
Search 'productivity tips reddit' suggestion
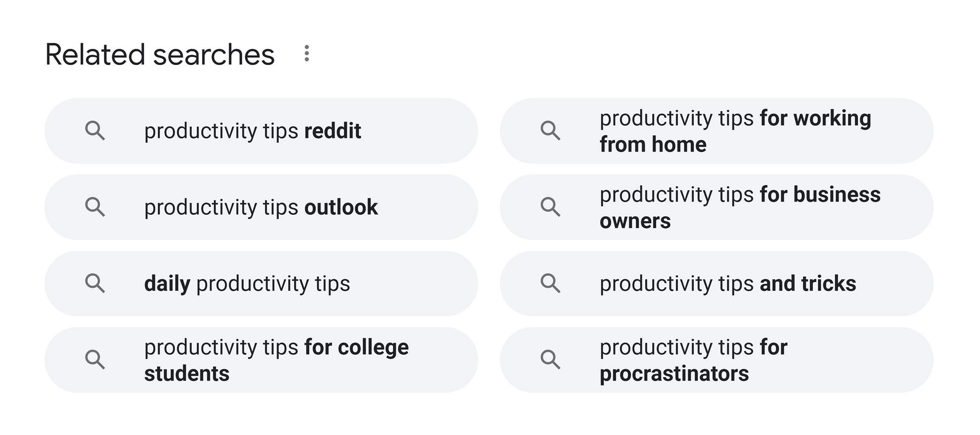(x=261, y=131)
